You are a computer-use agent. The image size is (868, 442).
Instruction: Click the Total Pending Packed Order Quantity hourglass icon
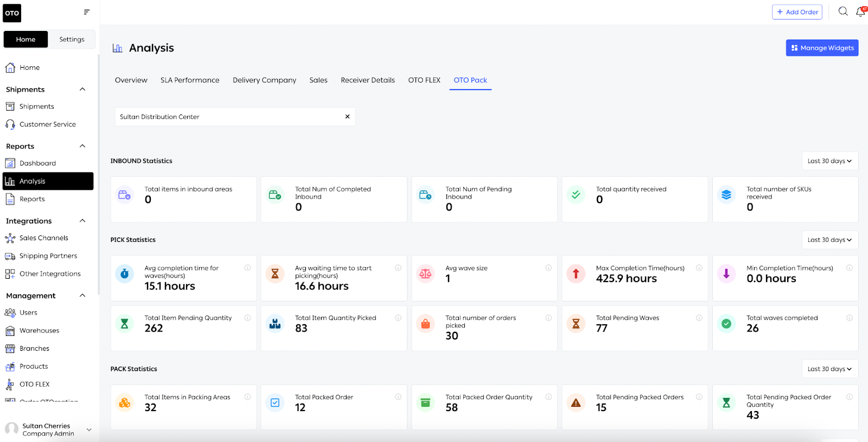pyautogui.click(x=726, y=403)
